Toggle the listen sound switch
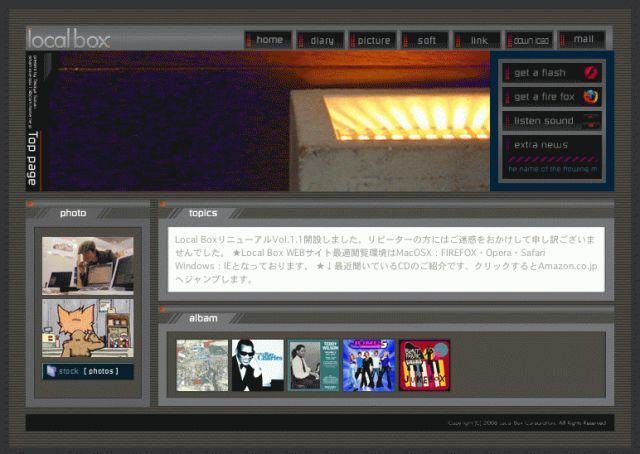640x454 pixels. pos(590,121)
